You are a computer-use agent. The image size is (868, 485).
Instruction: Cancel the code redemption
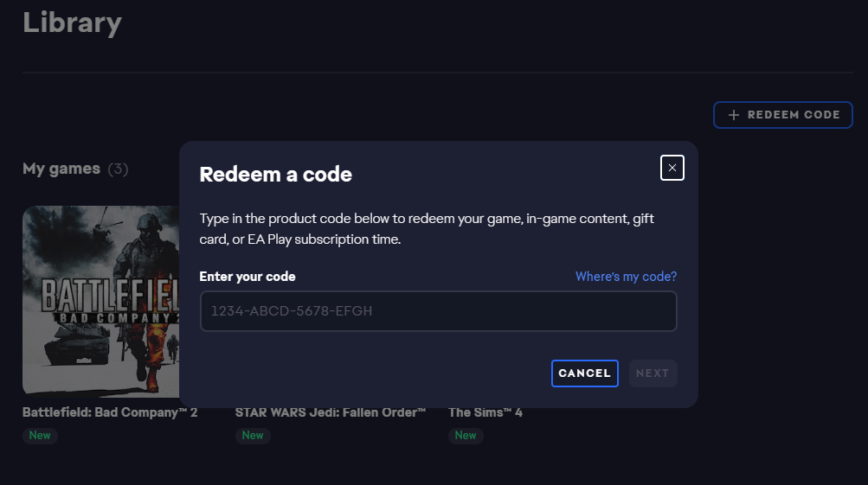pos(584,373)
